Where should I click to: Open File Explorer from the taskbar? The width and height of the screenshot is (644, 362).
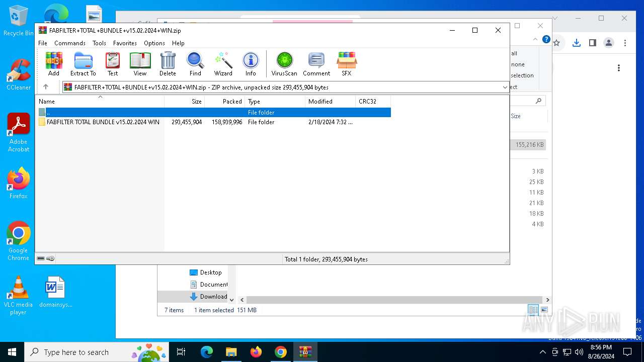click(x=231, y=352)
